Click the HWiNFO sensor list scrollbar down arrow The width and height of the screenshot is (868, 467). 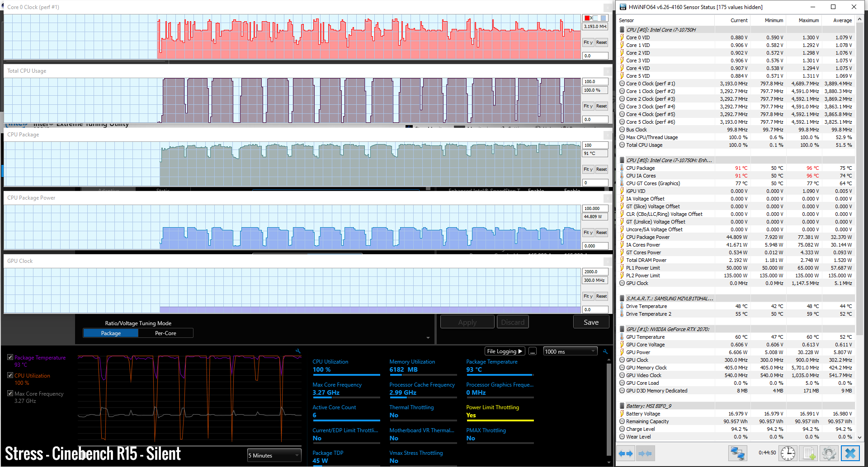pos(860,438)
